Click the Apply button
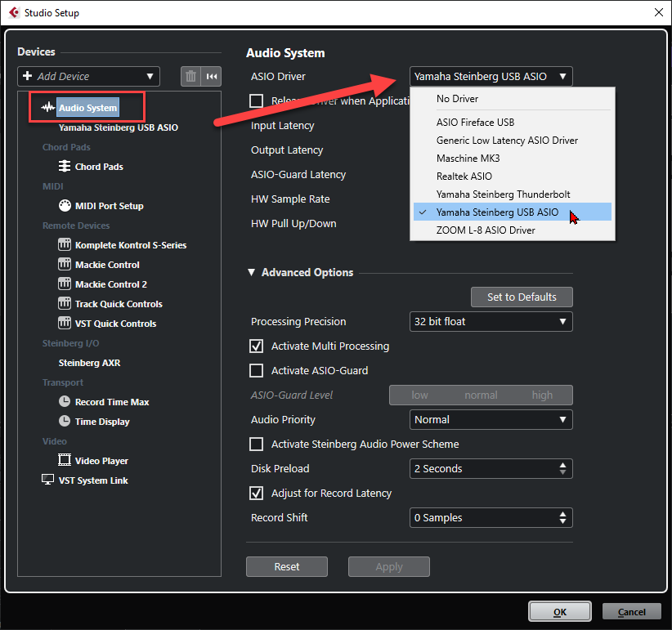Screen dimensions: 672x630 click(388, 567)
